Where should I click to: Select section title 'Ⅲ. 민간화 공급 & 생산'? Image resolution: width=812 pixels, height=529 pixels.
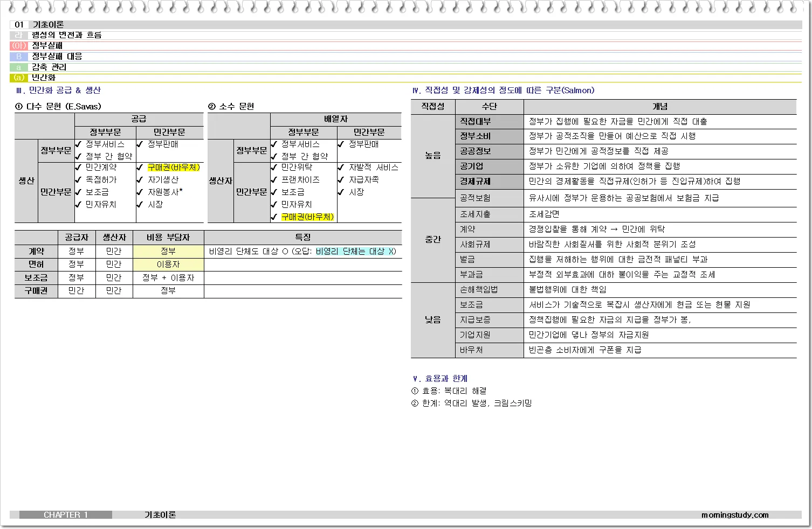click(58, 91)
